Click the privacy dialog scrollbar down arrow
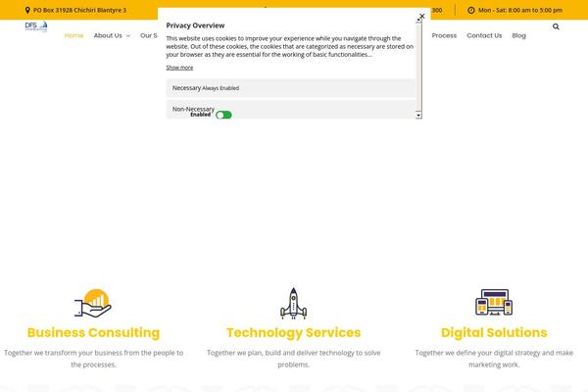The height and width of the screenshot is (392, 588). [x=418, y=116]
